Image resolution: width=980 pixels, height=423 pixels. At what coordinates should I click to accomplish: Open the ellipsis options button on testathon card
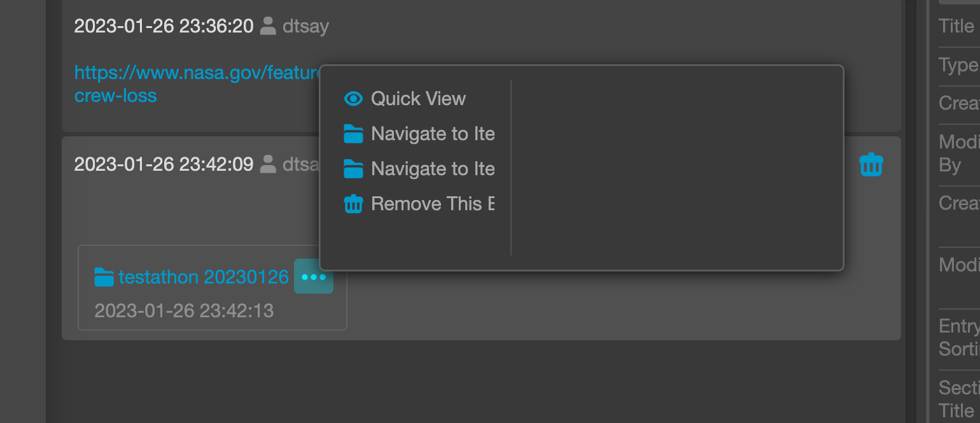point(314,276)
